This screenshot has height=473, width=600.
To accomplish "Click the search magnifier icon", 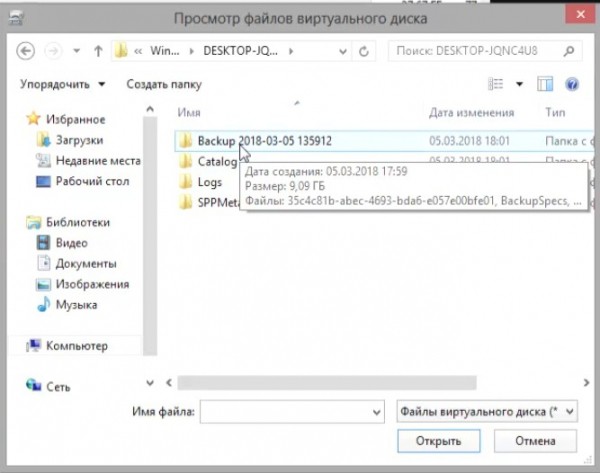I will (x=569, y=51).
